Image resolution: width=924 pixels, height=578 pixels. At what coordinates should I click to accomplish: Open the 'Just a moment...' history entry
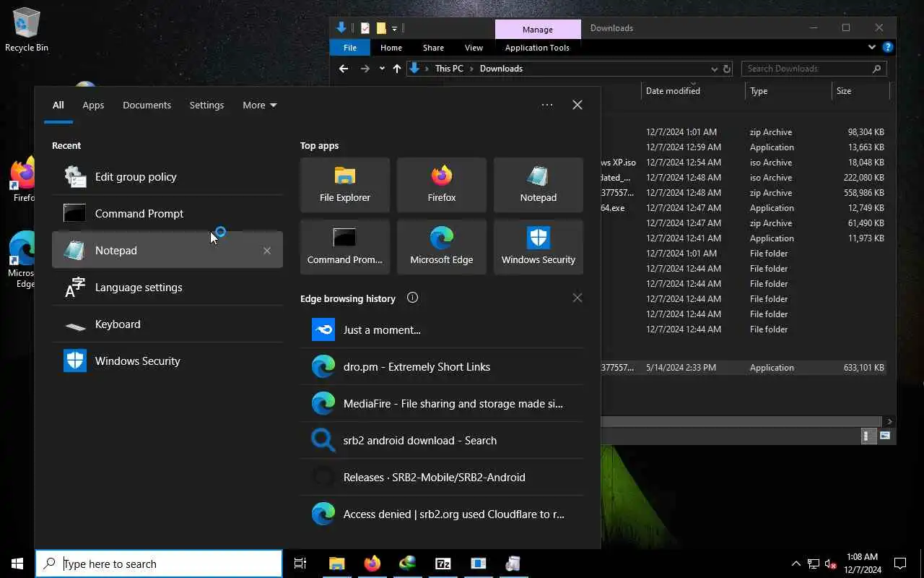click(442, 329)
